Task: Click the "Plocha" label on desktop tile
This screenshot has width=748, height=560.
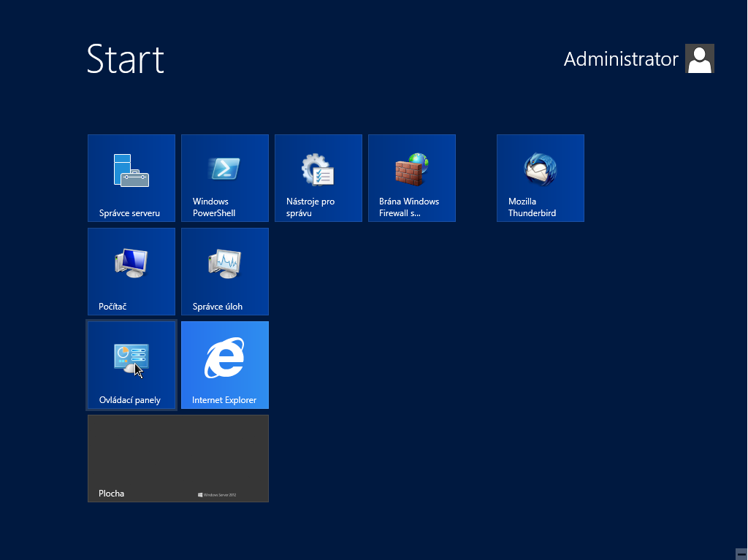Action: [x=111, y=494]
